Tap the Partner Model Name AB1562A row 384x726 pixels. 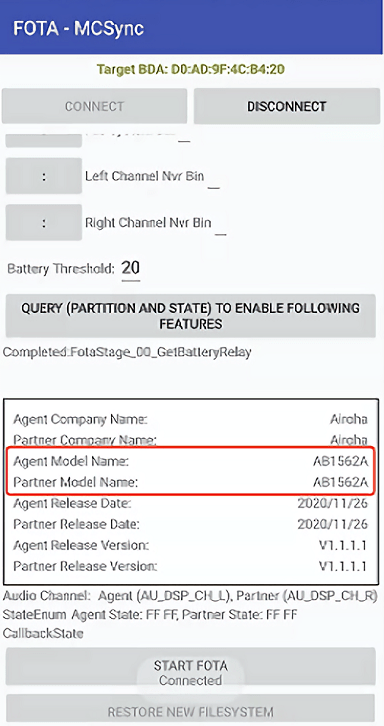coord(190,482)
